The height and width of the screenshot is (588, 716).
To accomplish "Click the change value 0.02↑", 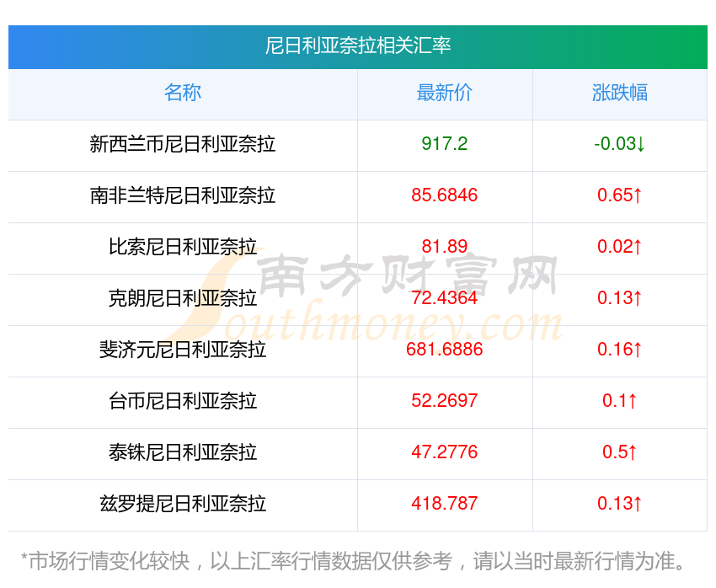I will 620,247.
